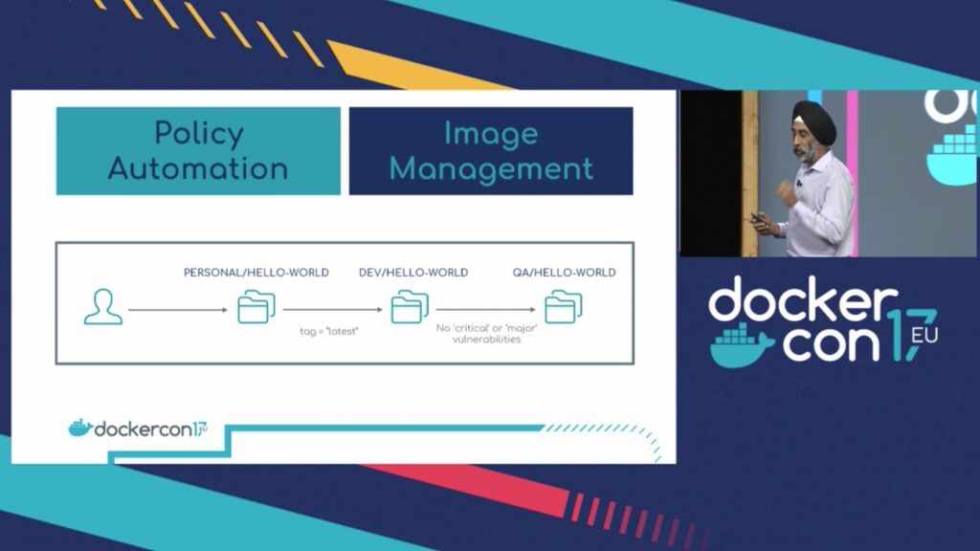This screenshot has width=980, height=551.
Task: Click the Image Management box
Action: (x=491, y=150)
